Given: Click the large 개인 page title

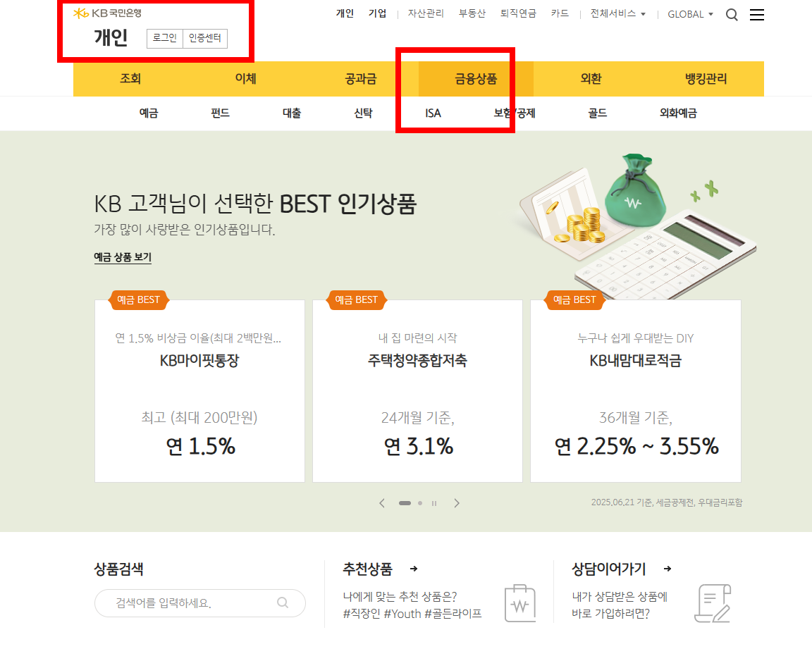Looking at the screenshot, I should pos(111,38).
